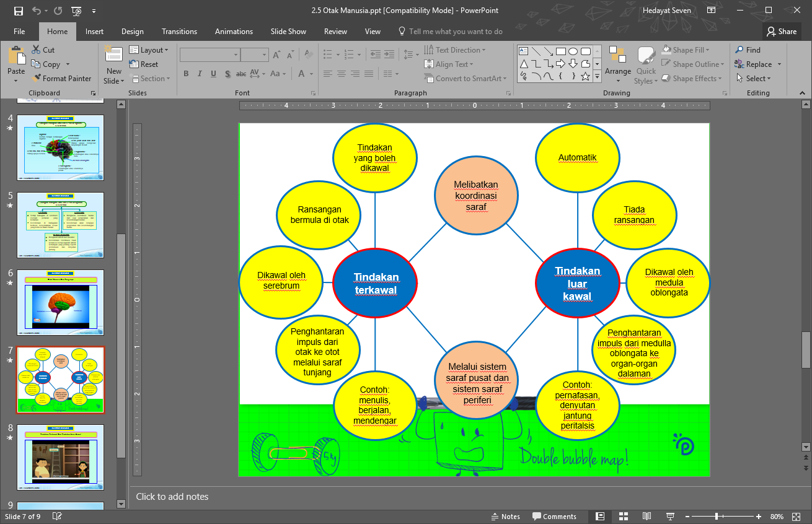Start slide show from status bar icon
Viewport: 812px width, 524px height.
tap(670, 517)
